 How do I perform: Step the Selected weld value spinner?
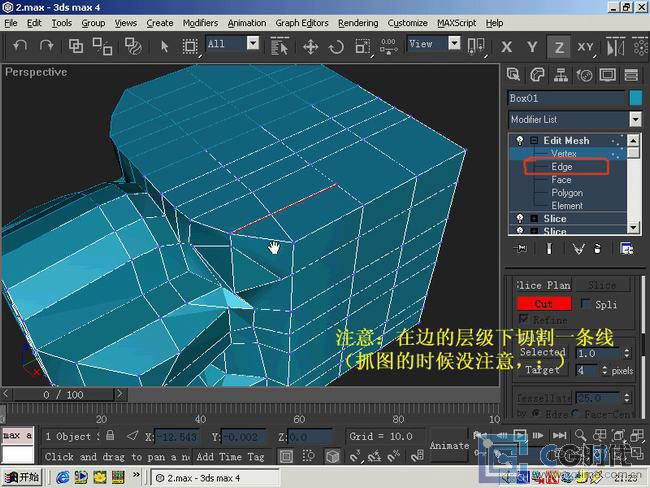pos(627,353)
